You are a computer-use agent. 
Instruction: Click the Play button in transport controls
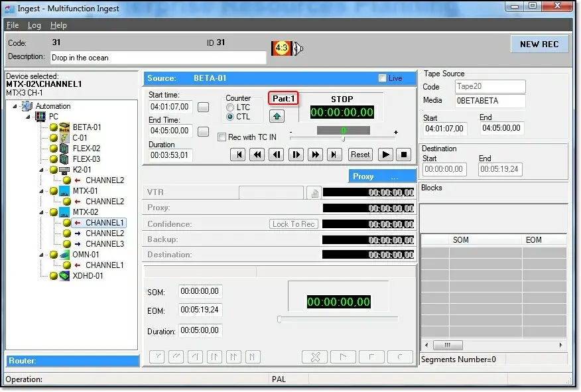click(x=385, y=155)
